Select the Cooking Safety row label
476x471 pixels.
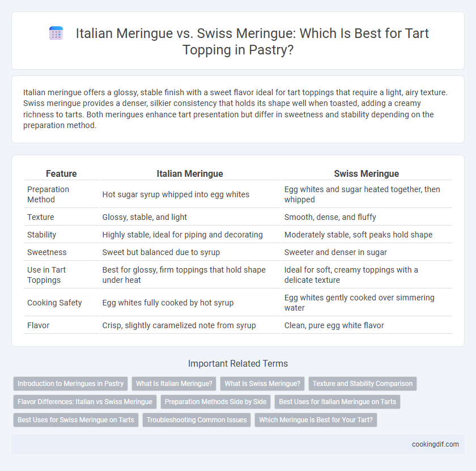[x=54, y=303]
